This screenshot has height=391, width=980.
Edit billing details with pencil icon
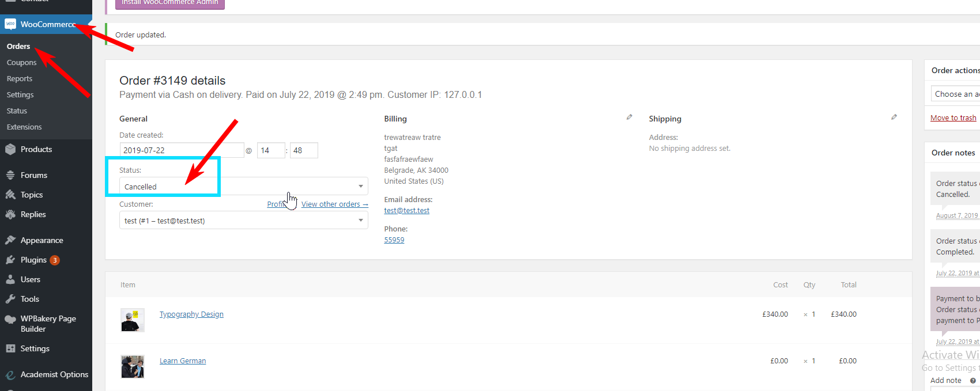coord(629,117)
